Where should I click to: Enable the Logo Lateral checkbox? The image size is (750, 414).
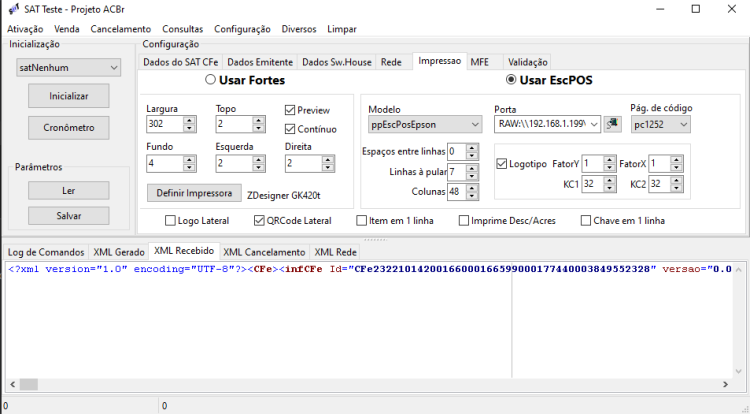click(170, 220)
